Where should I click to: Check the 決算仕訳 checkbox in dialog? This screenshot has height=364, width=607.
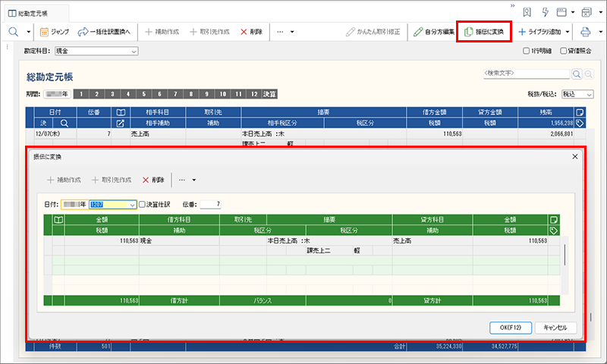143,204
